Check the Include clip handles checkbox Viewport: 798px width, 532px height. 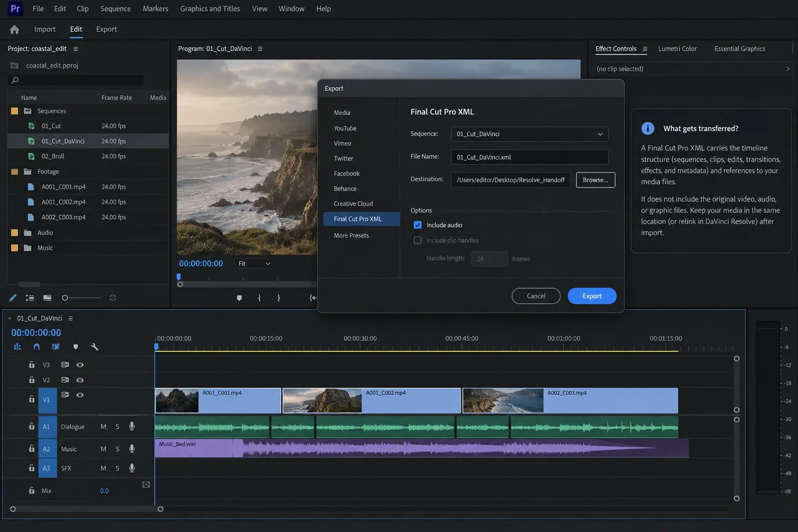418,240
